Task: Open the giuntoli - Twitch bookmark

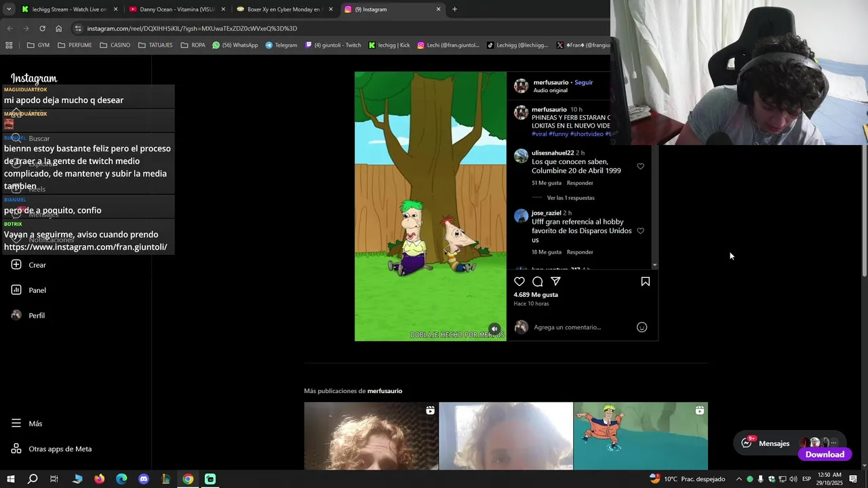Action: click(x=333, y=45)
